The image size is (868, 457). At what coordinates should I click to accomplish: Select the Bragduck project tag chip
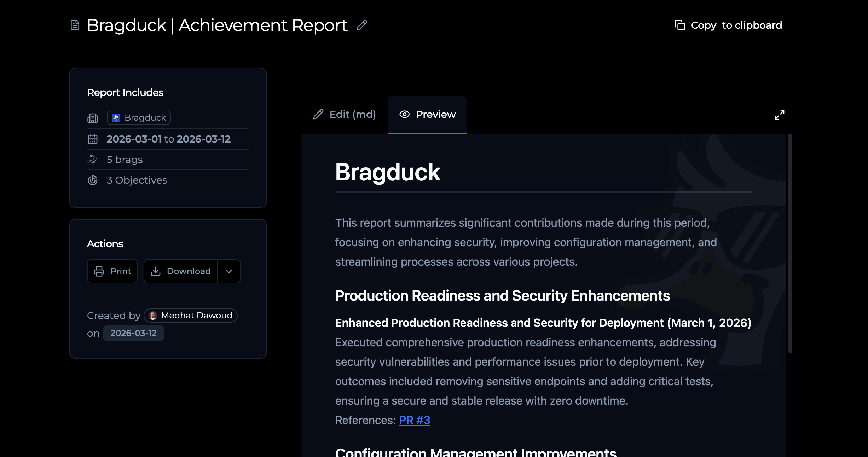point(138,117)
